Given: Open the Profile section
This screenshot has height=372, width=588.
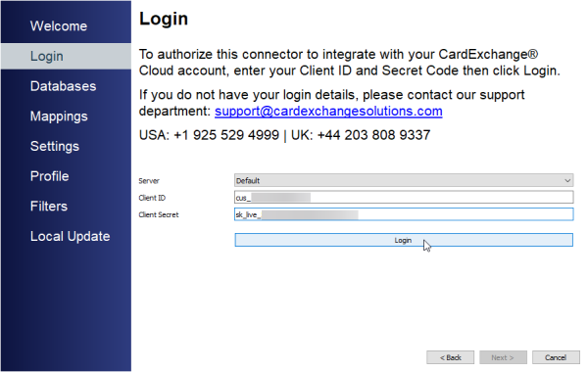Looking at the screenshot, I should pos(50,176).
